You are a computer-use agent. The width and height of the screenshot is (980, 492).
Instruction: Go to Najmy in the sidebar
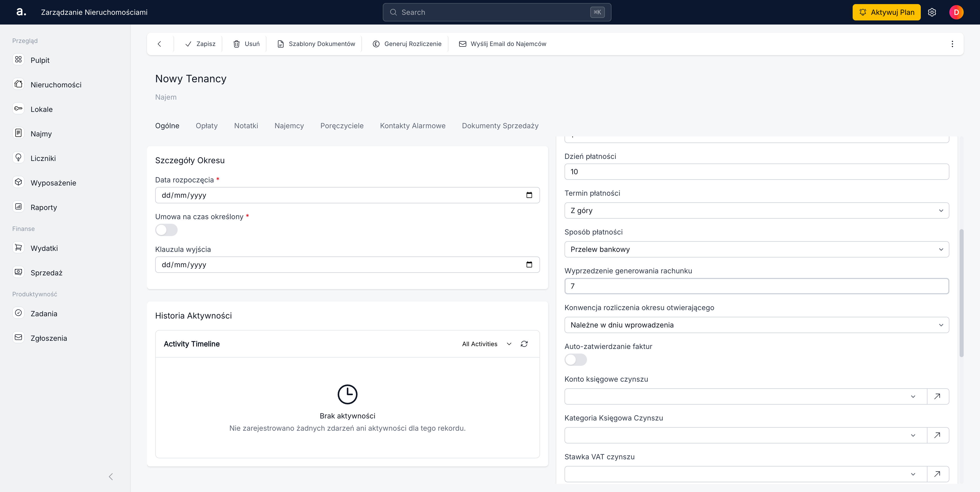[x=41, y=134]
